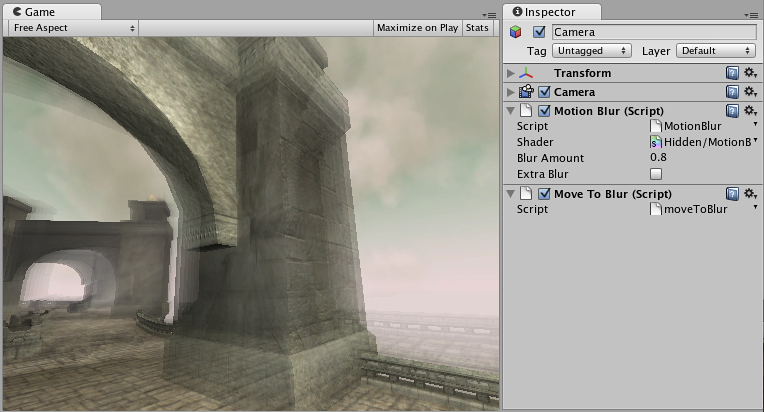Open help for Move To Blur script
Viewport: 764px width, 412px height.
[x=732, y=193]
